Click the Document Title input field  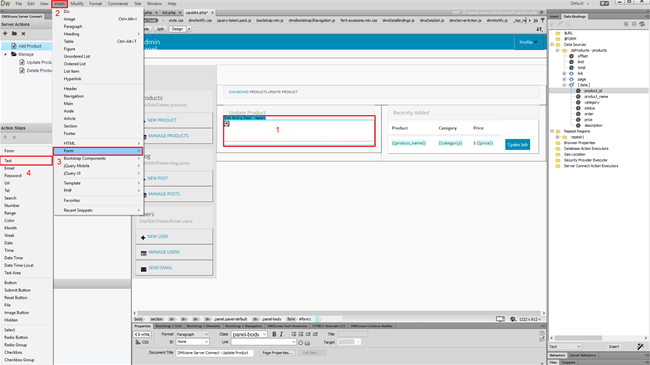(214, 353)
